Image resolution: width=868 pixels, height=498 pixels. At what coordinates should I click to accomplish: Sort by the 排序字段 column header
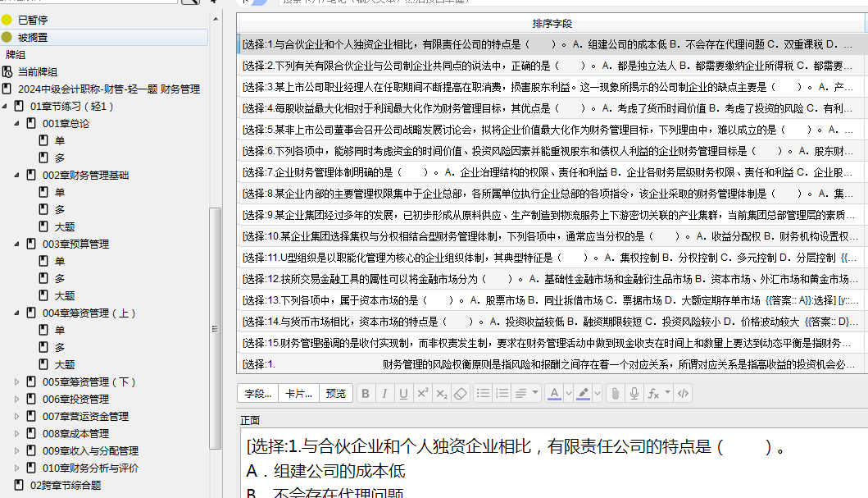point(552,23)
